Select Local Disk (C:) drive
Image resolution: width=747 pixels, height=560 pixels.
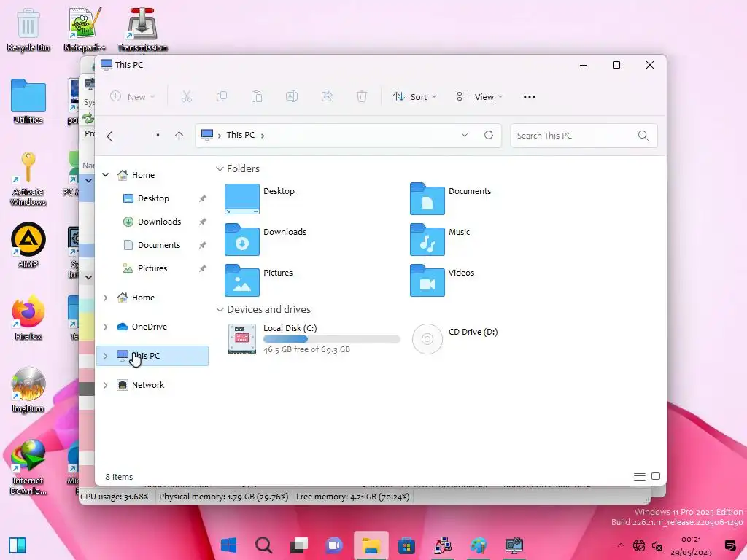coord(314,338)
